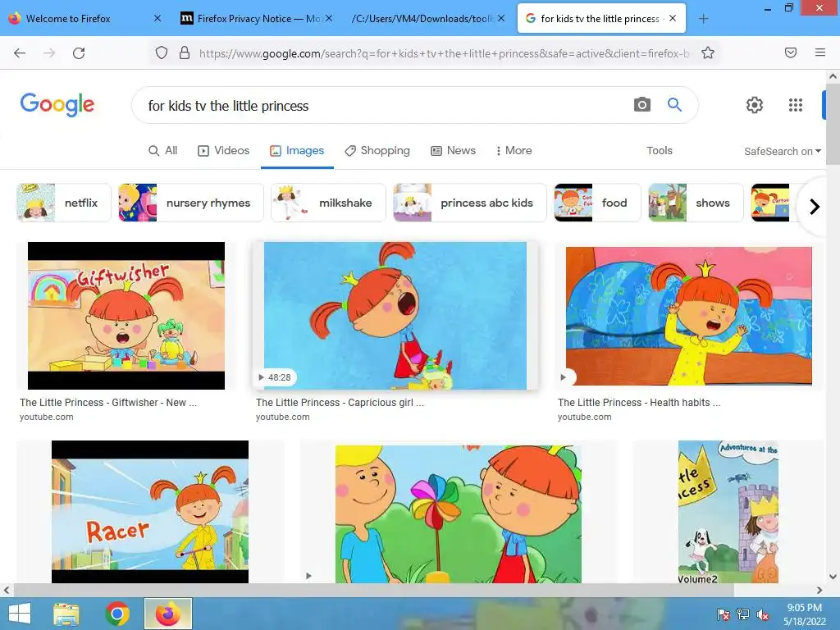Image resolution: width=840 pixels, height=630 pixels.
Task: Go to Google homepage via logo
Action: [57, 104]
